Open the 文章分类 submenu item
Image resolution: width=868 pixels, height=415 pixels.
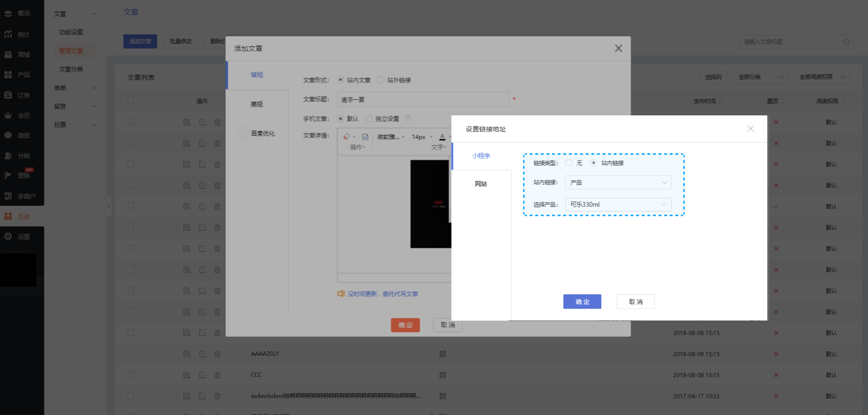71,69
